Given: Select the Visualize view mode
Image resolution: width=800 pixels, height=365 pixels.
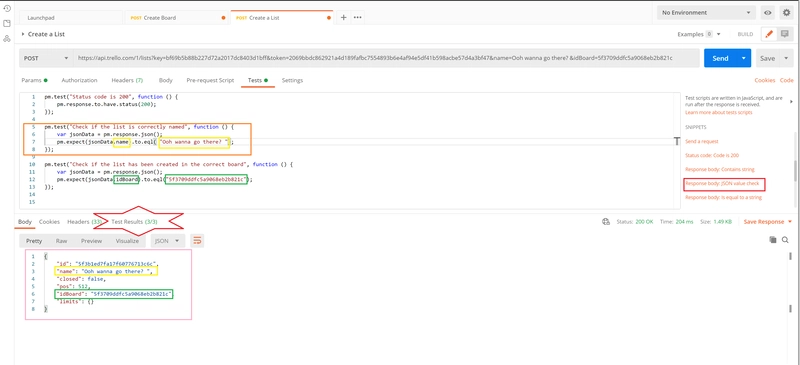Looking at the screenshot, I should (127, 241).
